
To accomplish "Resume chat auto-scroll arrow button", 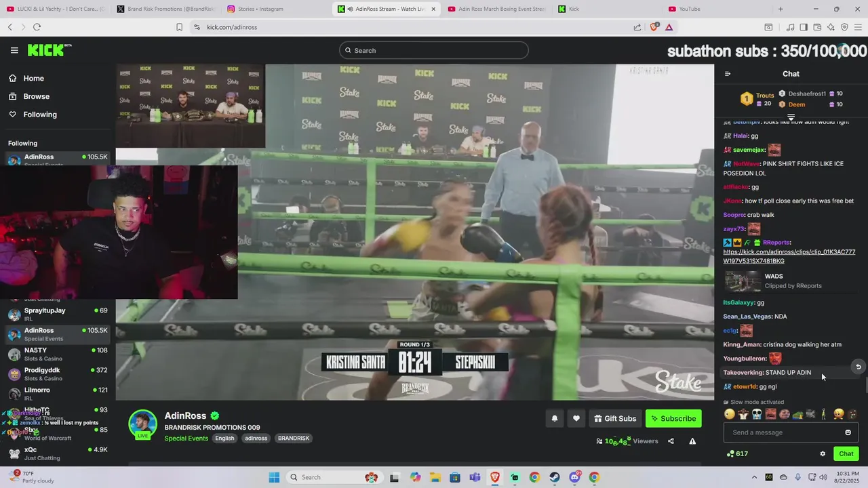I will (x=858, y=367).
